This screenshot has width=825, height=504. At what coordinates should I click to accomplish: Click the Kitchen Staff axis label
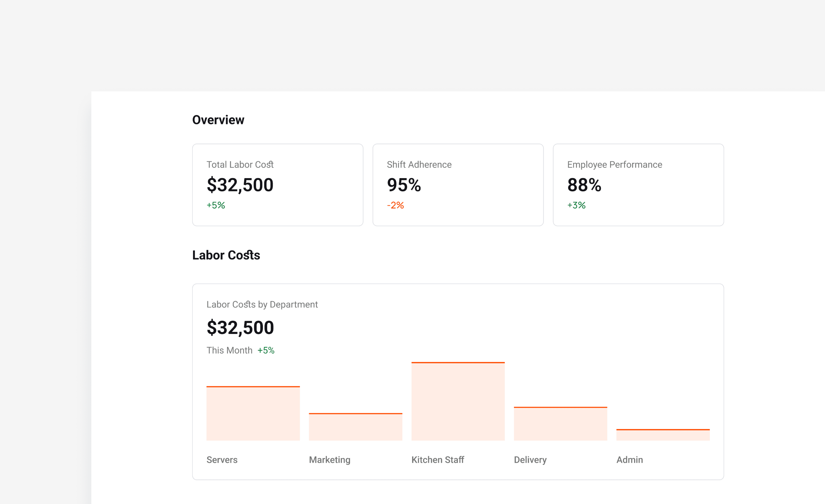[437, 460]
